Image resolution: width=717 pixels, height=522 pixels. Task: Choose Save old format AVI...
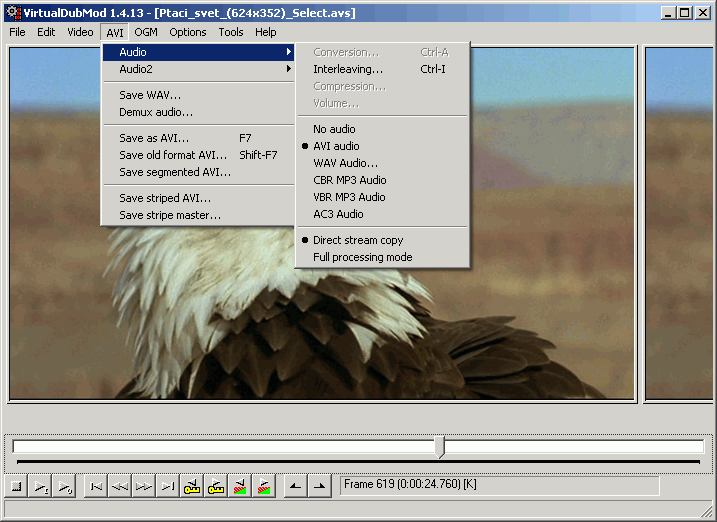coord(198,155)
